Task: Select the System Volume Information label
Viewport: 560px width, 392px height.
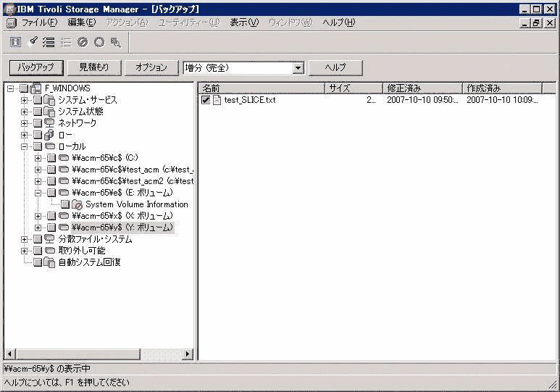Action: [x=137, y=204]
